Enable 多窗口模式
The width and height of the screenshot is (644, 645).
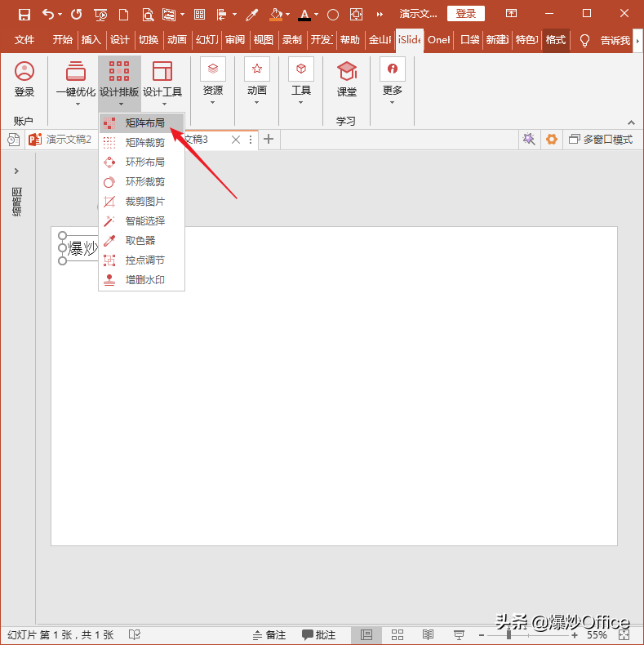(x=601, y=140)
